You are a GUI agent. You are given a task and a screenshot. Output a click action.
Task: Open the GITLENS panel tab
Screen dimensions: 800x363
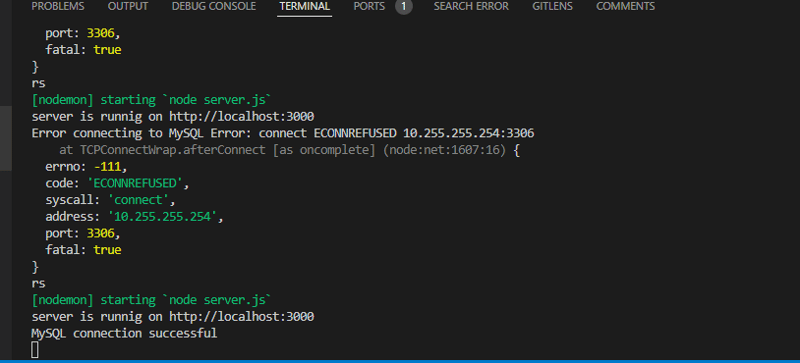coord(552,7)
